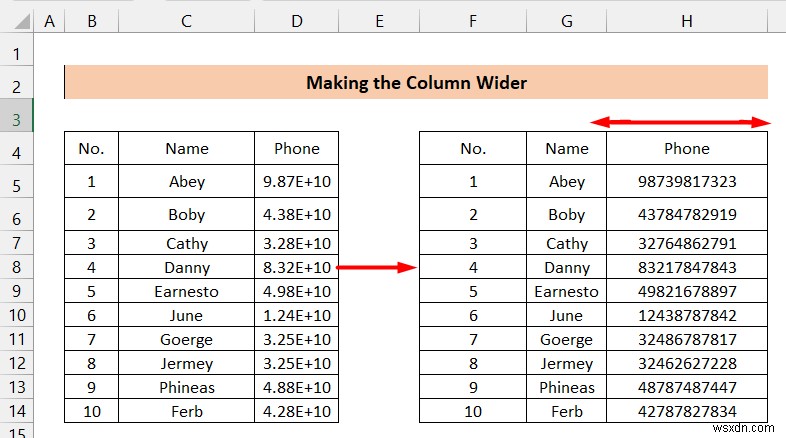Click Phineas in the right table
Viewport: 786px width, 438px height.
566,387
